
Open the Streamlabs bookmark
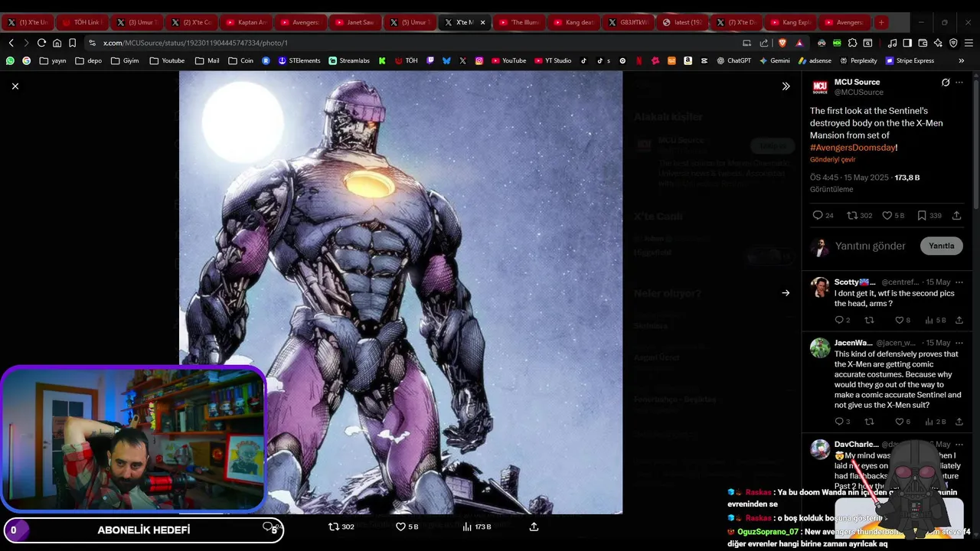tap(349, 60)
